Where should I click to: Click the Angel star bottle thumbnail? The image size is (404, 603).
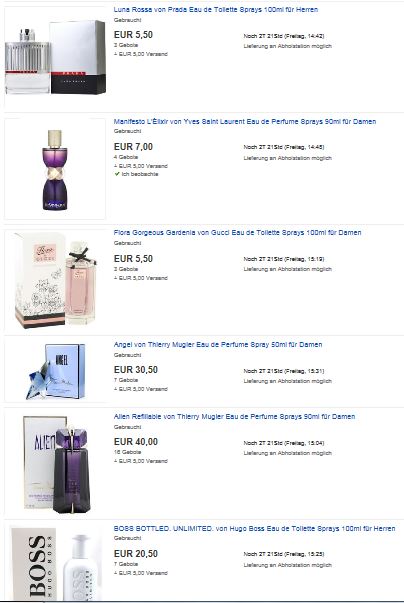(55, 370)
